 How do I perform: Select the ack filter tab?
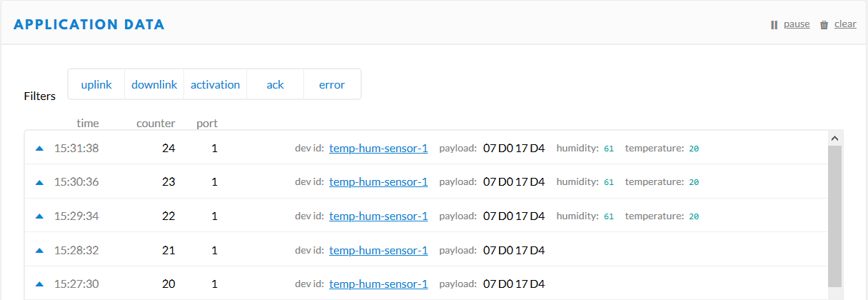275,84
